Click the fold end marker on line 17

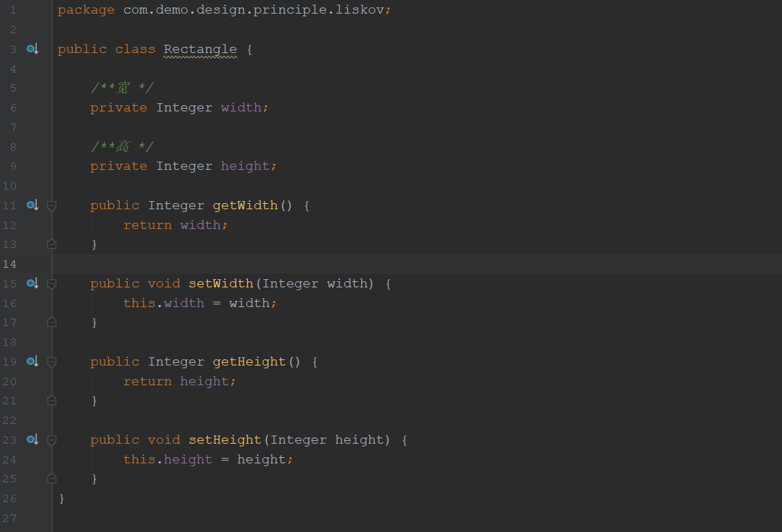coord(52,322)
